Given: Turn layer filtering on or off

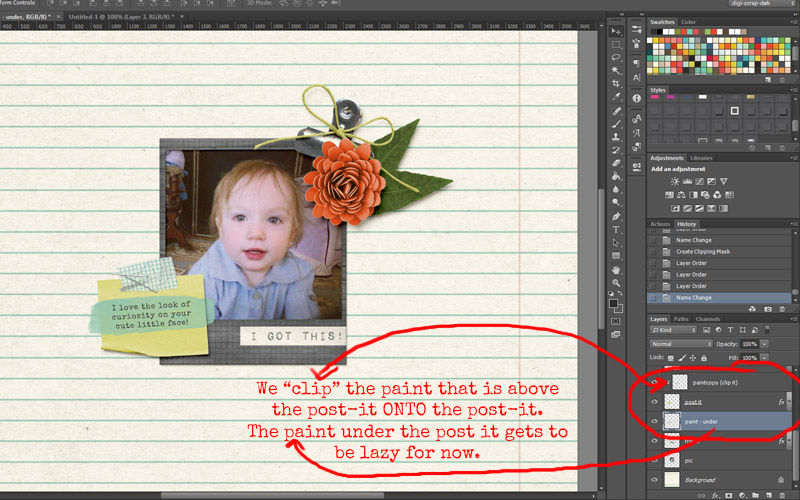Looking at the screenshot, I should coord(767,330).
